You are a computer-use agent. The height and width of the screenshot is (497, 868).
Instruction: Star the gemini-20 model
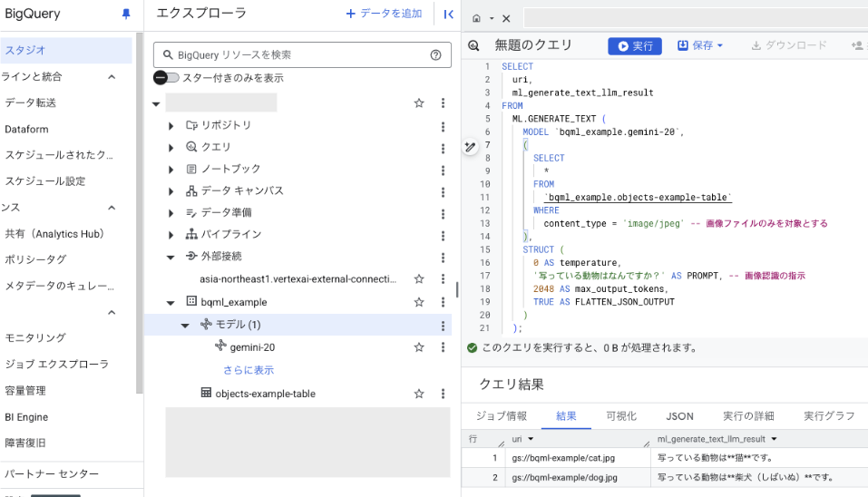(419, 347)
